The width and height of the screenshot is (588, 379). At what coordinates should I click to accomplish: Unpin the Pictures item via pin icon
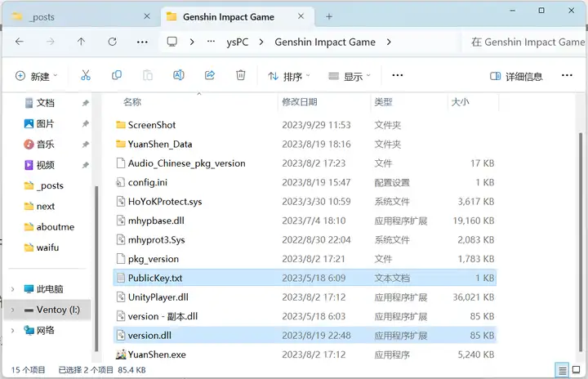click(86, 123)
